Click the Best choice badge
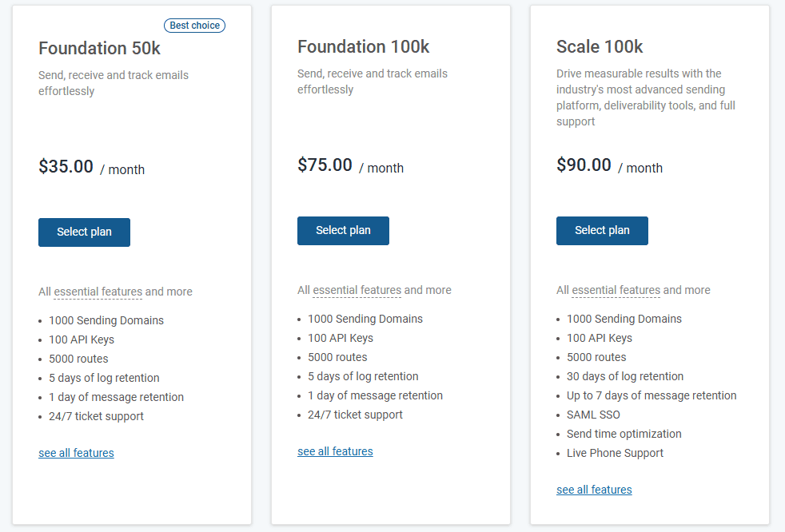Screen dimensions: 785x532 pyautogui.click(x=194, y=26)
